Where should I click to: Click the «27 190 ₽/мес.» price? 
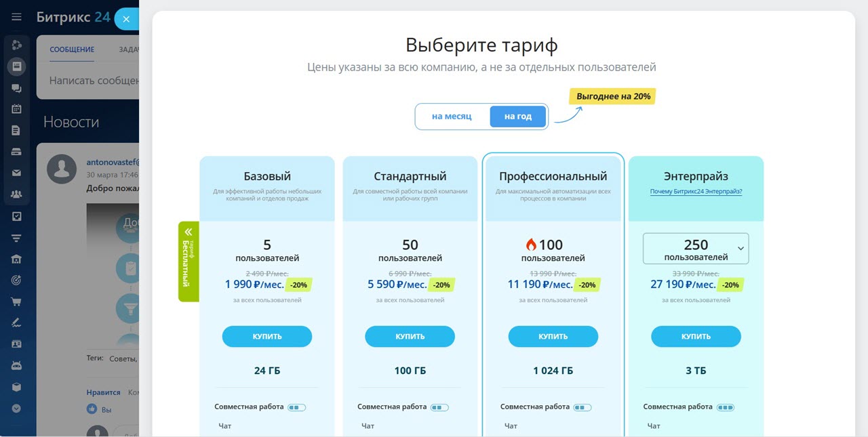pos(683,285)
